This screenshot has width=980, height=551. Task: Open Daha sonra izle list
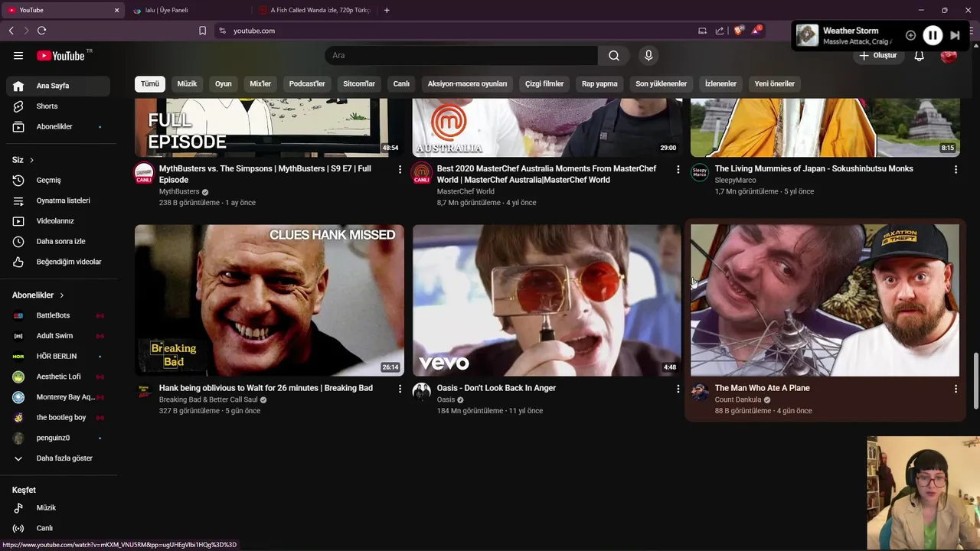tap(57, 241)
